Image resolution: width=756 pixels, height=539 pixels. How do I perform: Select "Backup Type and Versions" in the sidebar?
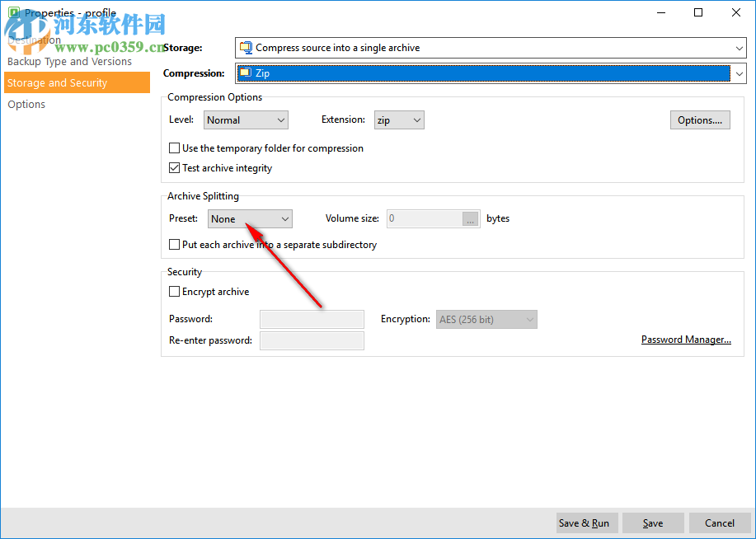pos(69,61)
